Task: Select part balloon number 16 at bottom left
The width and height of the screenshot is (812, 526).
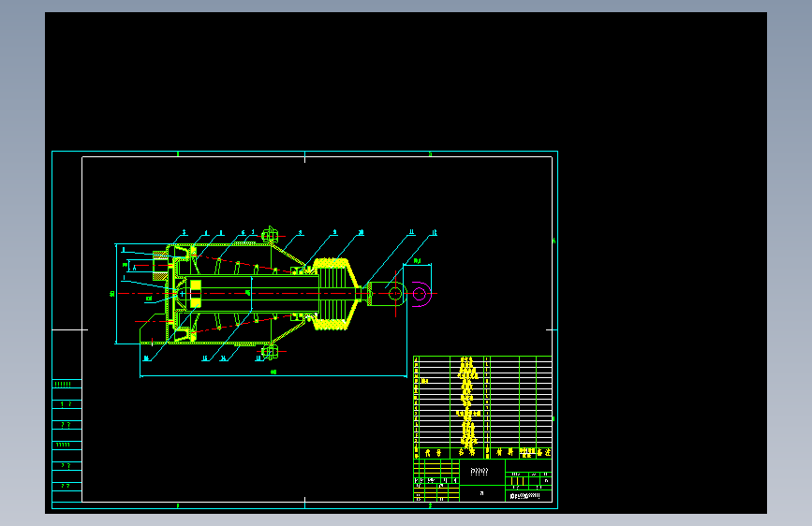Action: click(146, 358)
